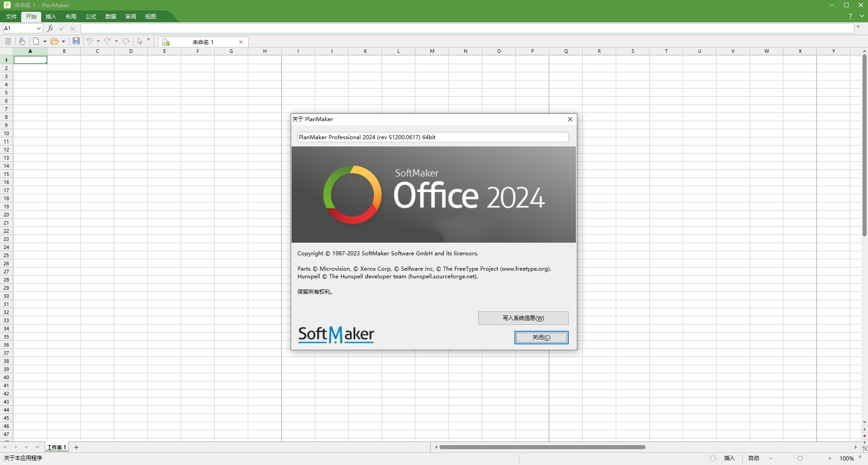
Task: Expand the quick access toolbar overflow chevron
Action: (x=148, y=39)
